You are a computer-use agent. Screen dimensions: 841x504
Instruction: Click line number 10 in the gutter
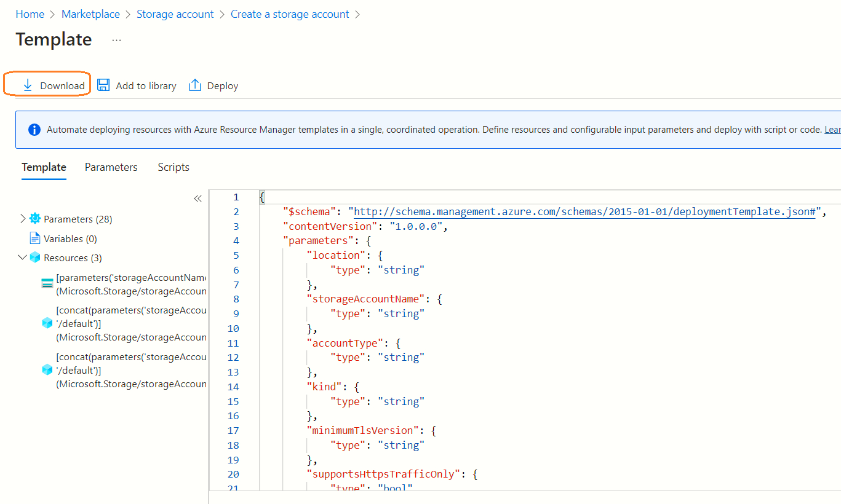click(233, 329)
